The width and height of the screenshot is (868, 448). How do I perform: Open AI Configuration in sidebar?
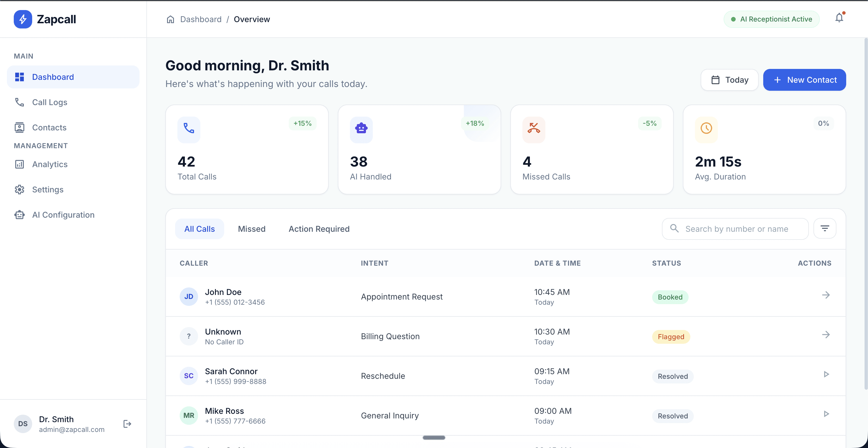point(63,215)
